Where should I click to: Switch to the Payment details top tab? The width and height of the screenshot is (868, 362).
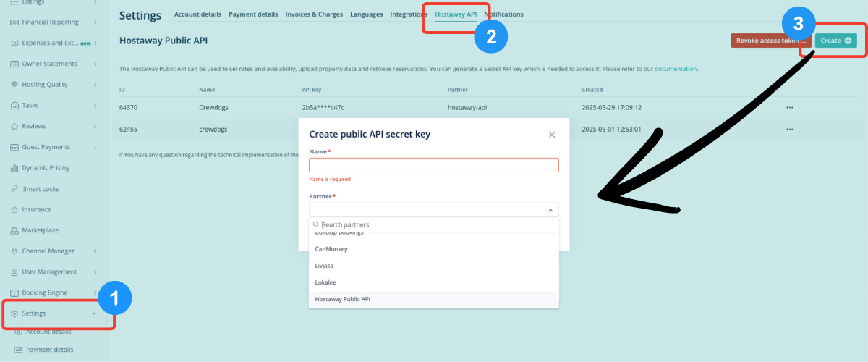(253, 14)
